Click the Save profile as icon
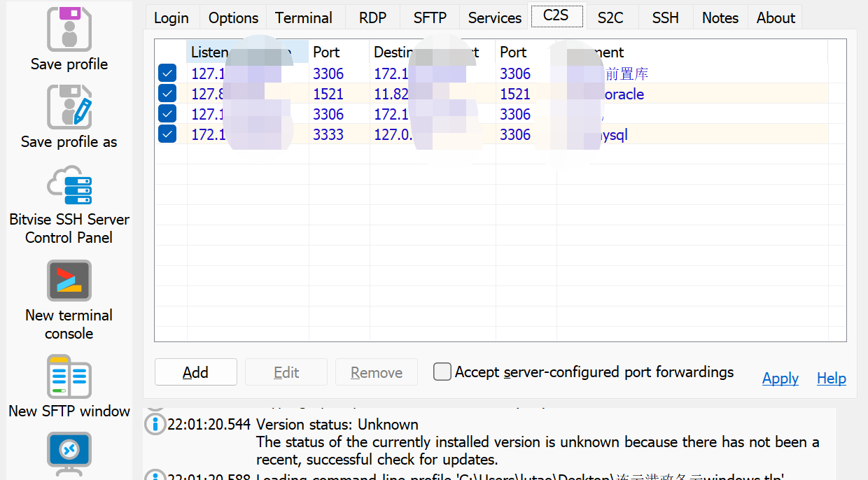Image resolution: width=868 pixels, height=480 pixels. click(69, 107)
